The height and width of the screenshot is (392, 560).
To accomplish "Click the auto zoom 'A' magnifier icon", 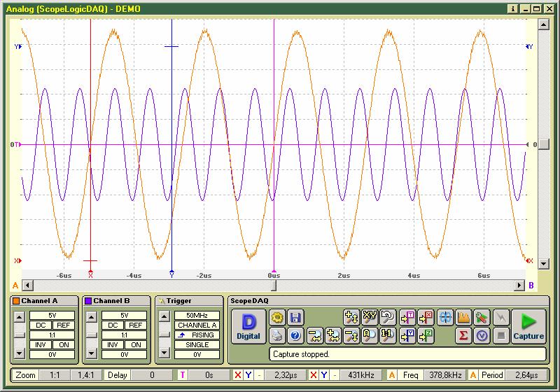I will coord(370,335).
